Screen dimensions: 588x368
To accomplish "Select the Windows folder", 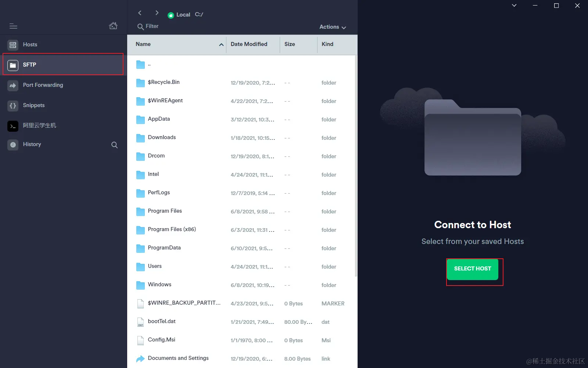I will tap(242, 285).
